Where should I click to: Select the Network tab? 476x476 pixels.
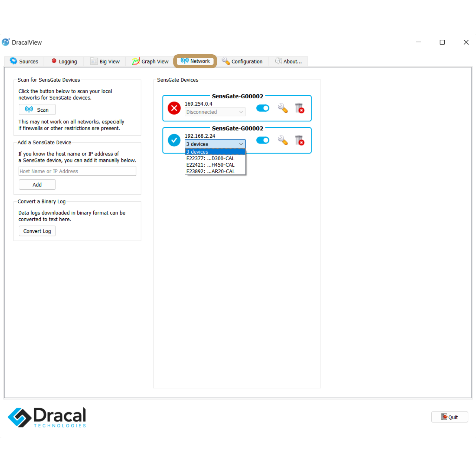[195, 61]
